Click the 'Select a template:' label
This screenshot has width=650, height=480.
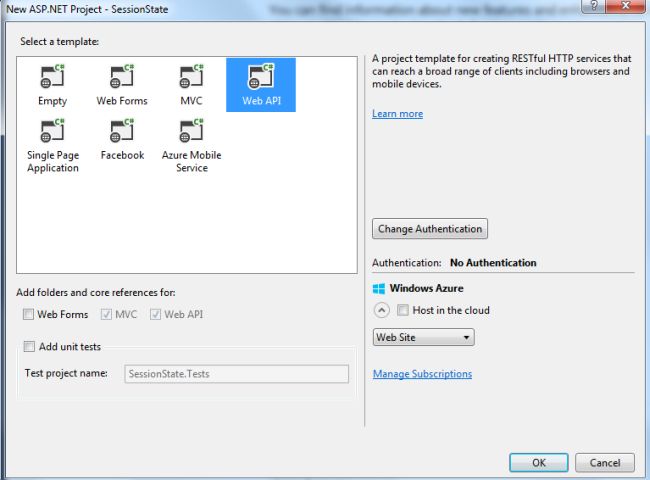(60, 41)
